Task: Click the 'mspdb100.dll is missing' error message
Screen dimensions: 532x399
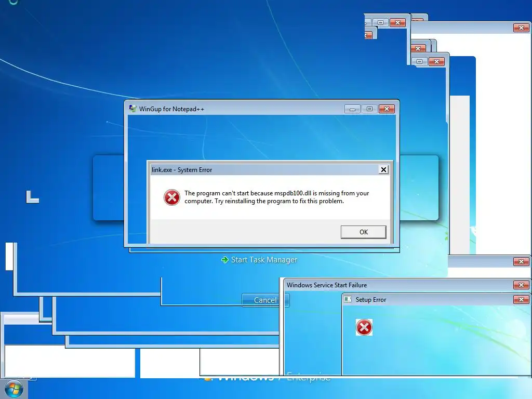Action: pos(276,197)
